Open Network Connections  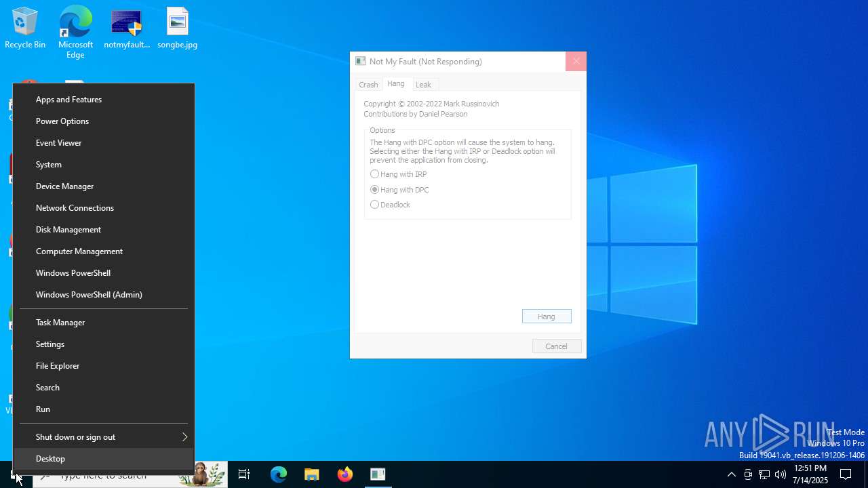[104, 208]
